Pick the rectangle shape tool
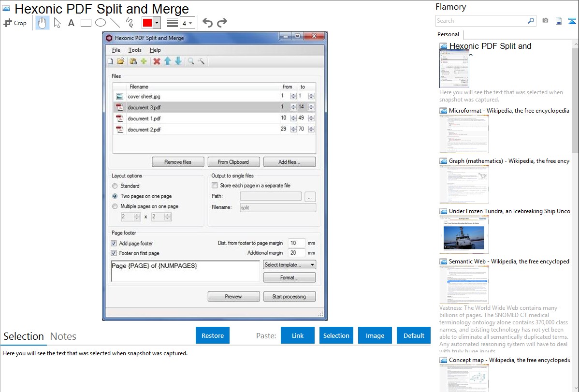This screenshot has height=392, width=579. 86,23
